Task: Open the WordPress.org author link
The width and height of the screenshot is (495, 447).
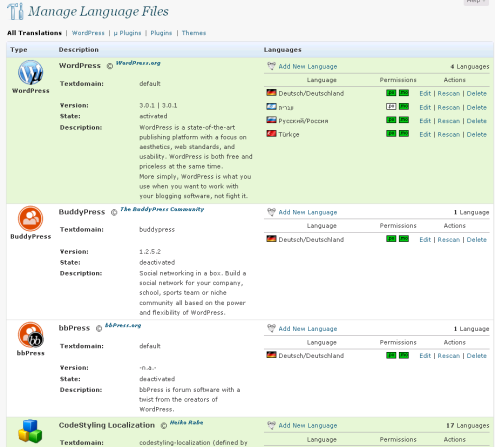Action: (x=138, y=63)
